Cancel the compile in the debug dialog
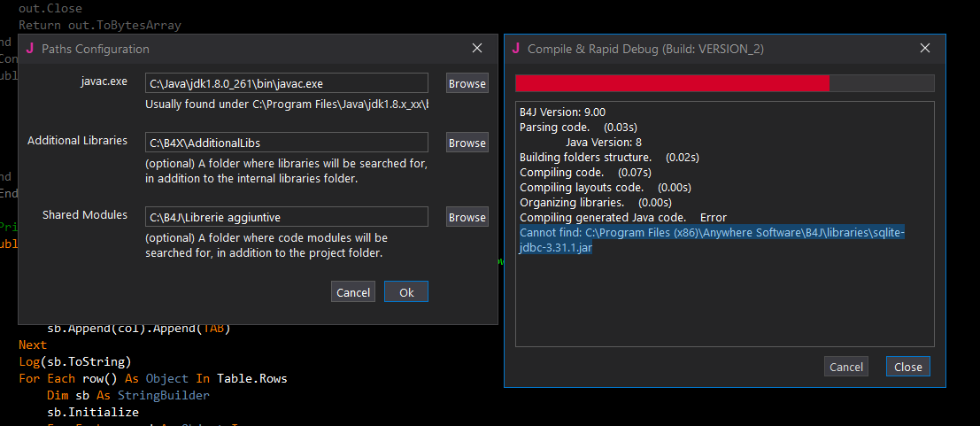Image resolution: width=980 pixels, height=426 pixels. (x=845, y=367)
